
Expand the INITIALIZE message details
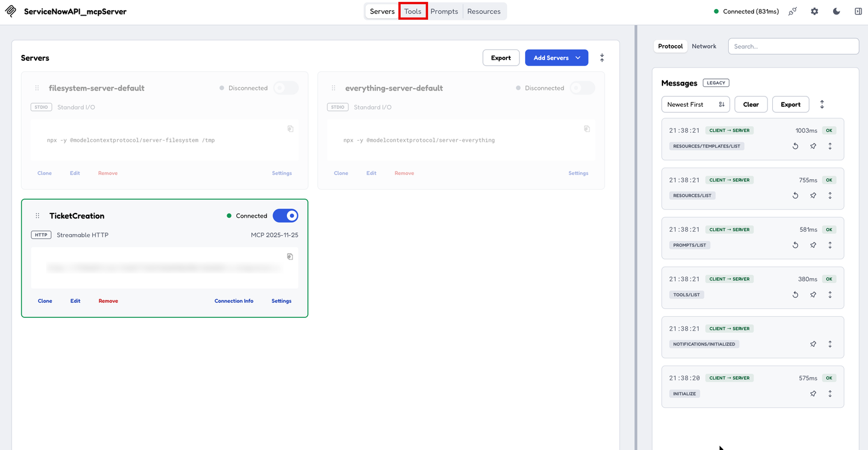tap(830, 394)
